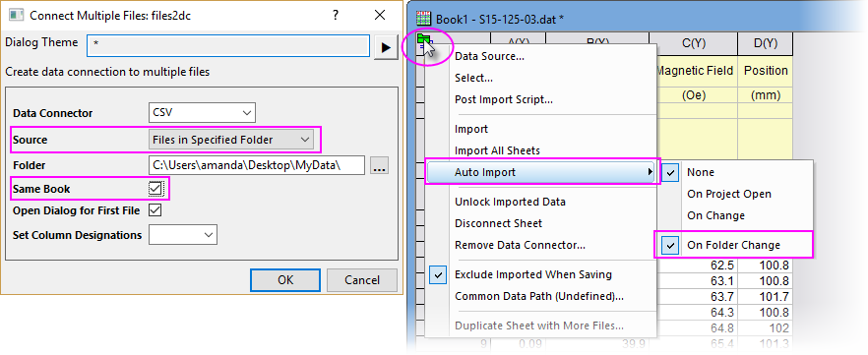Select the D(Y) column header

pyautogui.click(x=766, y=43)
